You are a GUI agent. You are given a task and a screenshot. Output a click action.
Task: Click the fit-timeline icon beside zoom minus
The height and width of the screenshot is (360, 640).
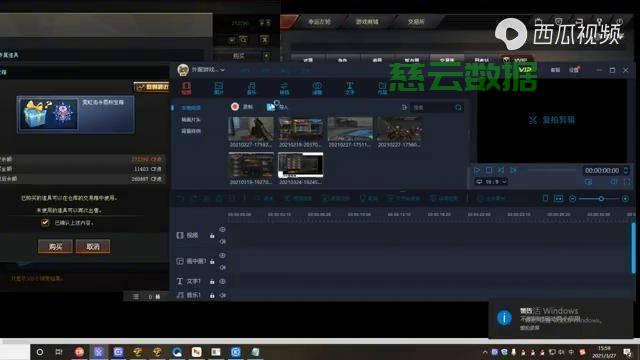[558, 198]
